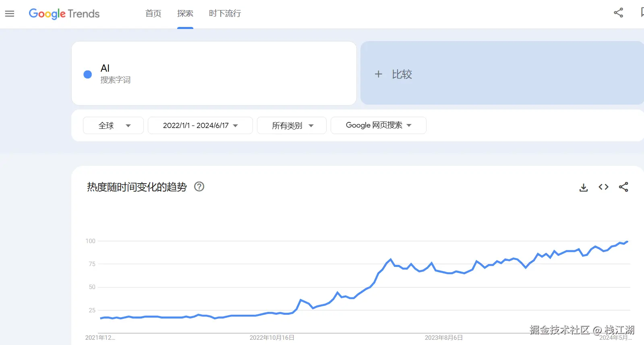Go to 首页 tab

point(153,14)
